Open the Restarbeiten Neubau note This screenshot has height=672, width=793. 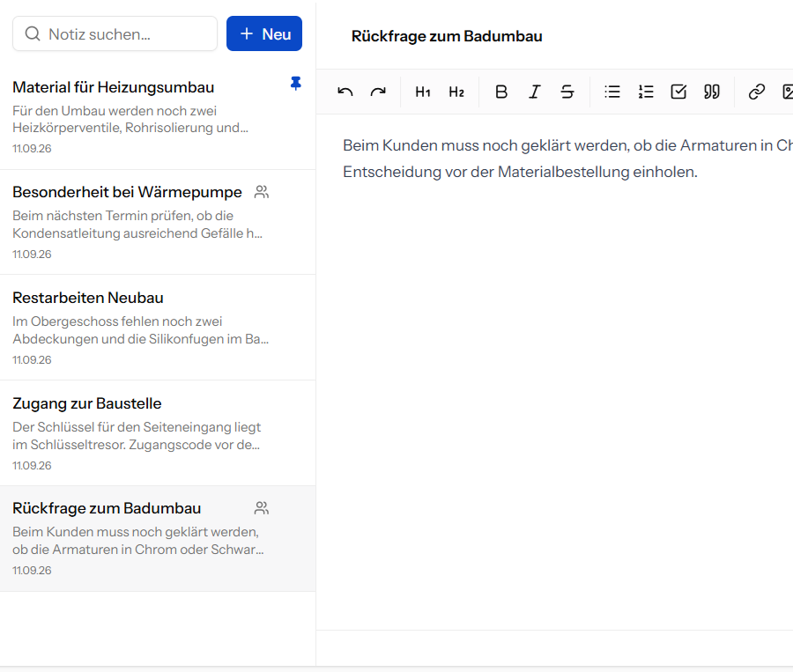point(158,329)
